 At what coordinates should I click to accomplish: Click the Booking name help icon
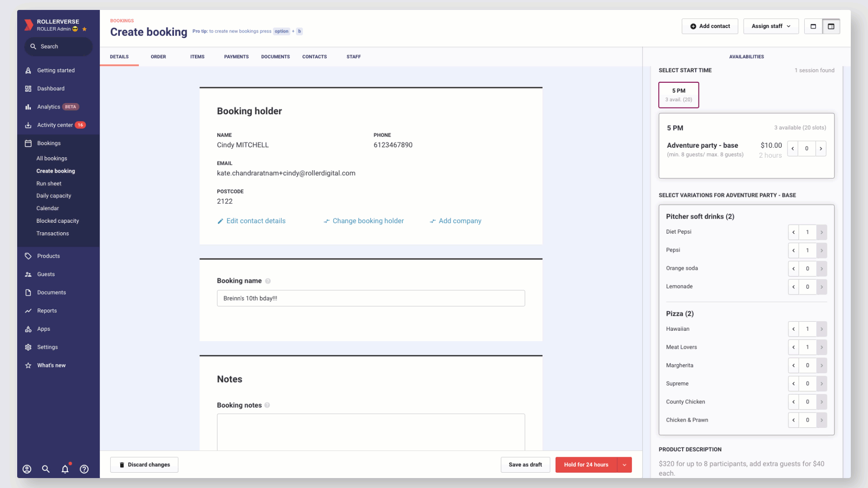268,281
